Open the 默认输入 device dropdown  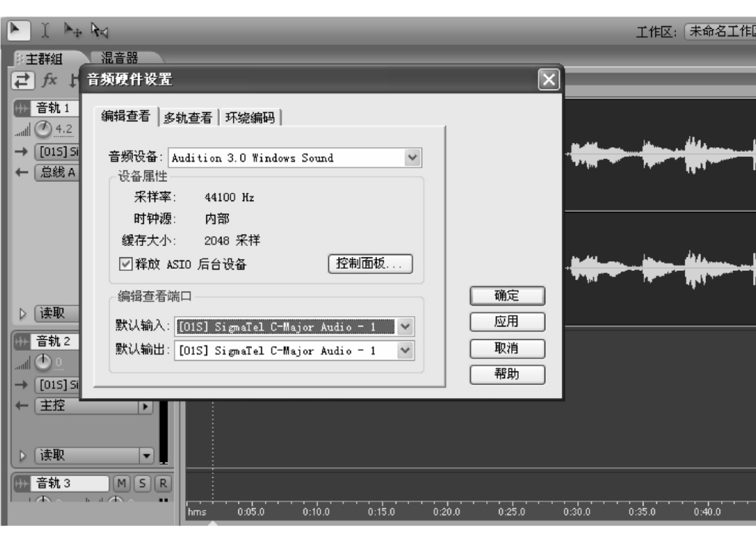pos(405,327)
